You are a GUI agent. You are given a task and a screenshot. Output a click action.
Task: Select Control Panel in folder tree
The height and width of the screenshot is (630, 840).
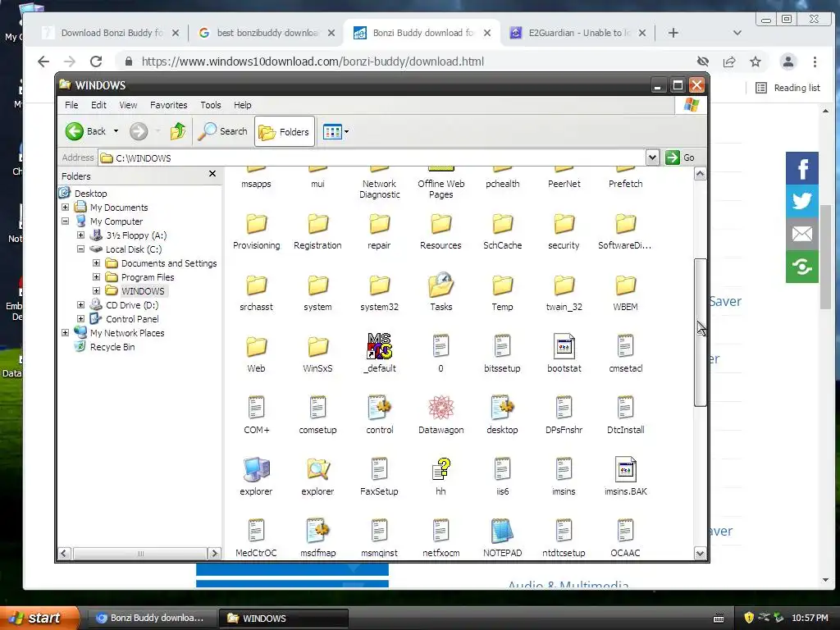pyautogui.click(x=132, y=319)
